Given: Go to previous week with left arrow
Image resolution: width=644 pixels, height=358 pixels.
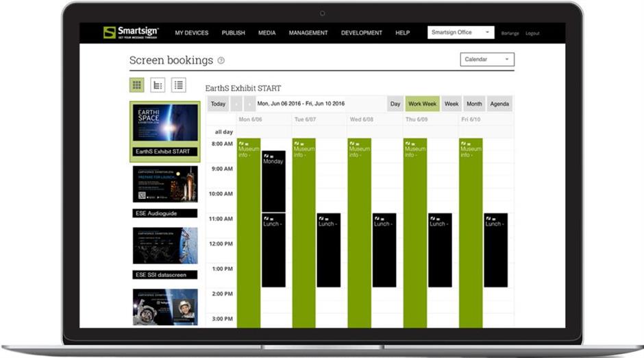Looking at the screenshot, I should 236,104.
